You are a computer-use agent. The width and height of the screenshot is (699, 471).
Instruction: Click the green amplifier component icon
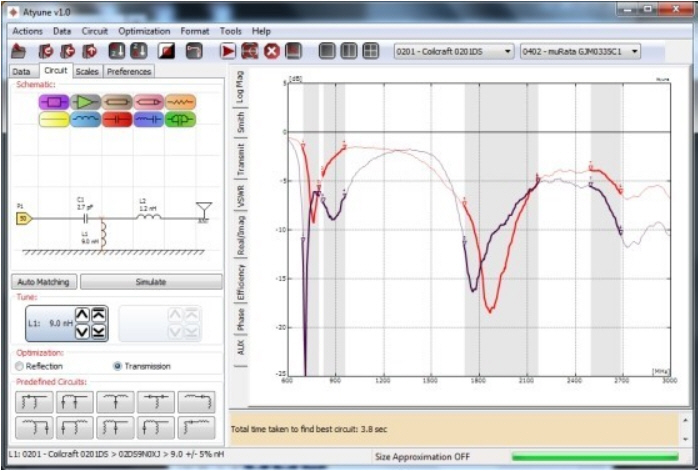pyautogui.click(x=87, y=102)
